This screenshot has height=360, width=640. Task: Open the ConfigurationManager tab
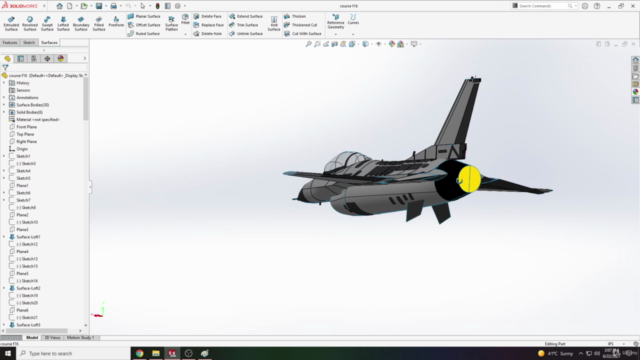(x=34, y=59)
